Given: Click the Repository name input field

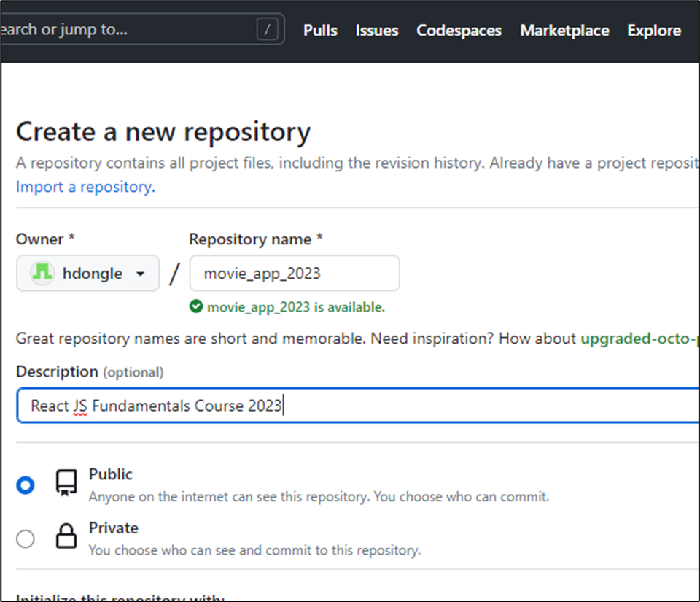Looking at the screenshot, I should (x=295, y=274).
